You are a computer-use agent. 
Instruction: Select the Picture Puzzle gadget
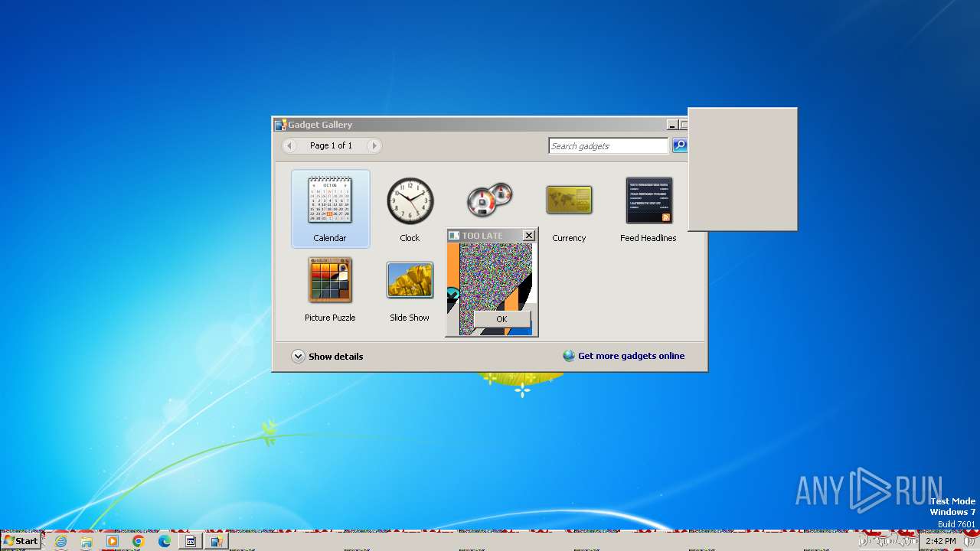[x=330, y=289]
